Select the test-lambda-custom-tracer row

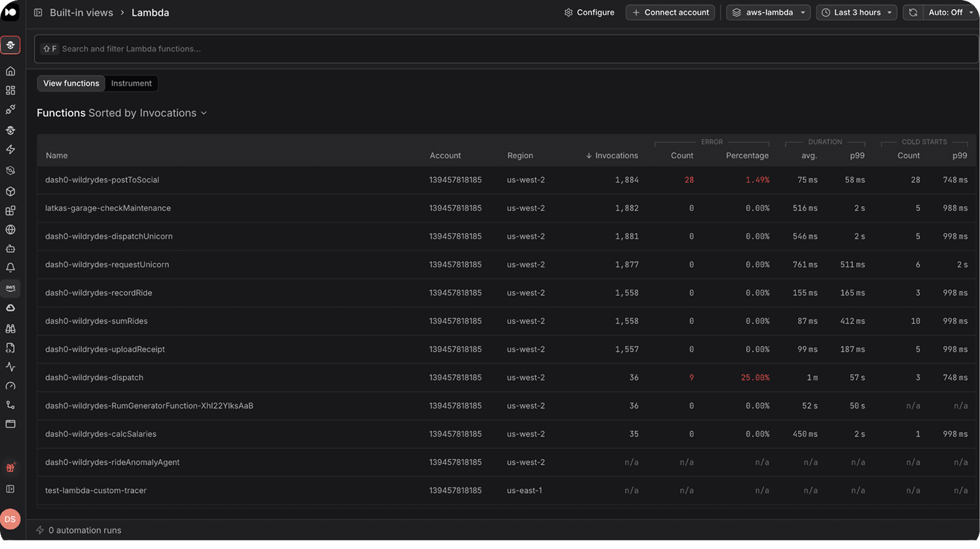pos(506,491)
